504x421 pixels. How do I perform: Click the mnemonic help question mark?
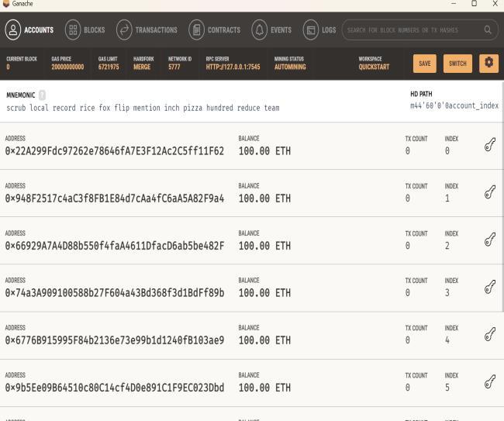42,95
